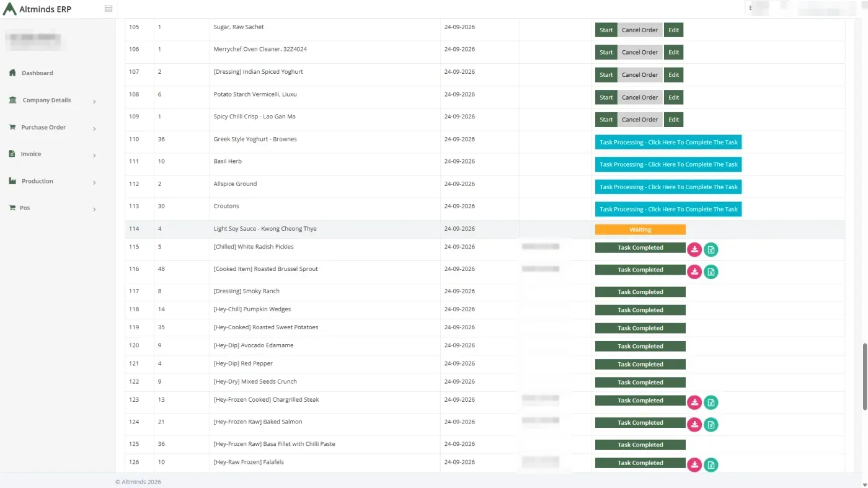Export Excel for Roasted Brussel Sprout row
This screenshot has height=488, width=868.
coord(711,272)
